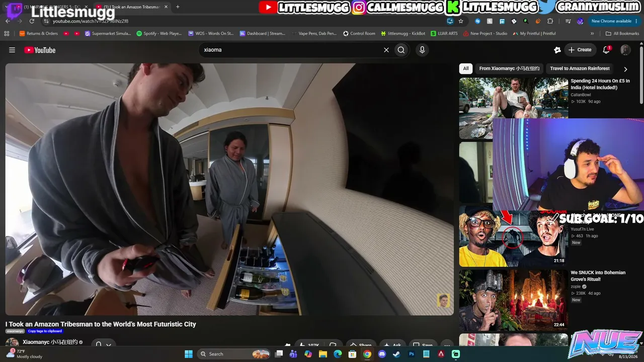Run the YouTube search magnifier button
644x362 pixels.
point(401,50)
